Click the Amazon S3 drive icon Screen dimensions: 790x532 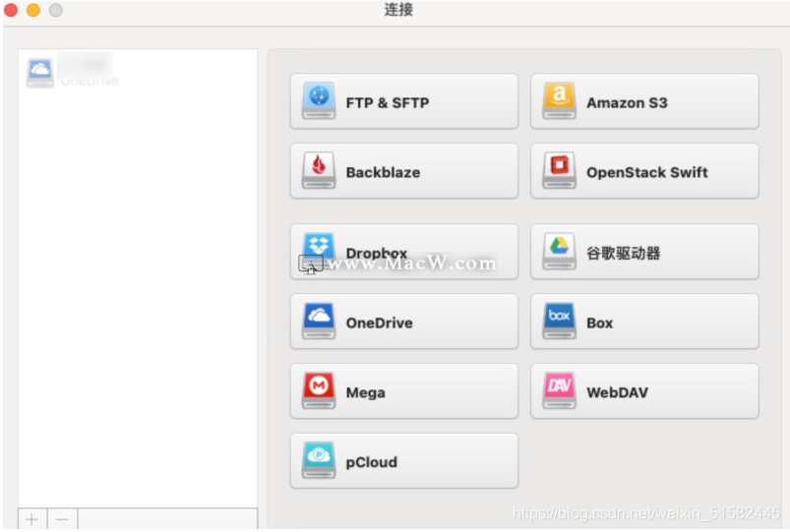(559, 100)
